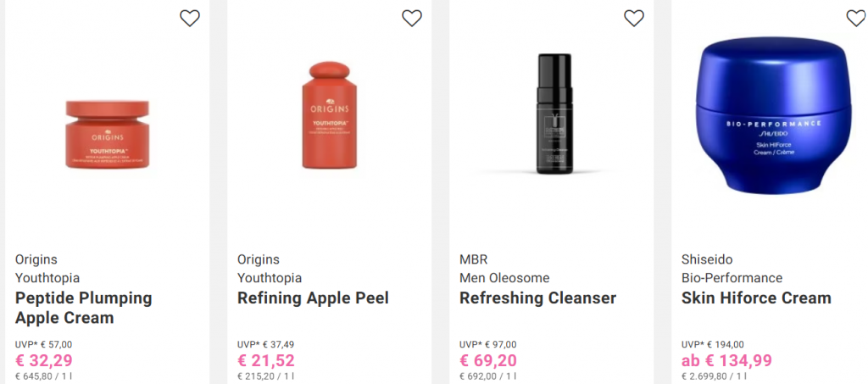The height and width of the screenshot is (384, 868).
Task: Click the MBR brand name
Action: click(x=474, y=259)
